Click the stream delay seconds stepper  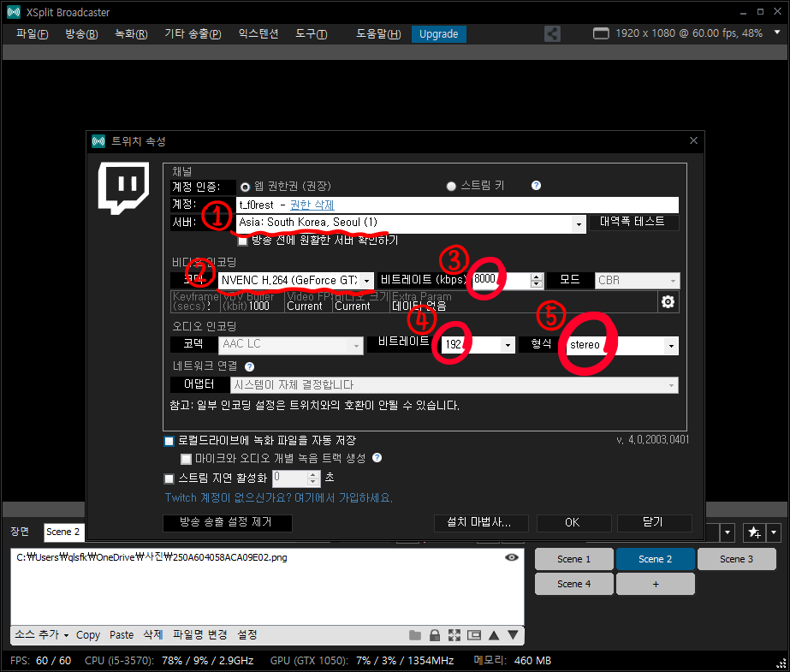pos(313,478)
